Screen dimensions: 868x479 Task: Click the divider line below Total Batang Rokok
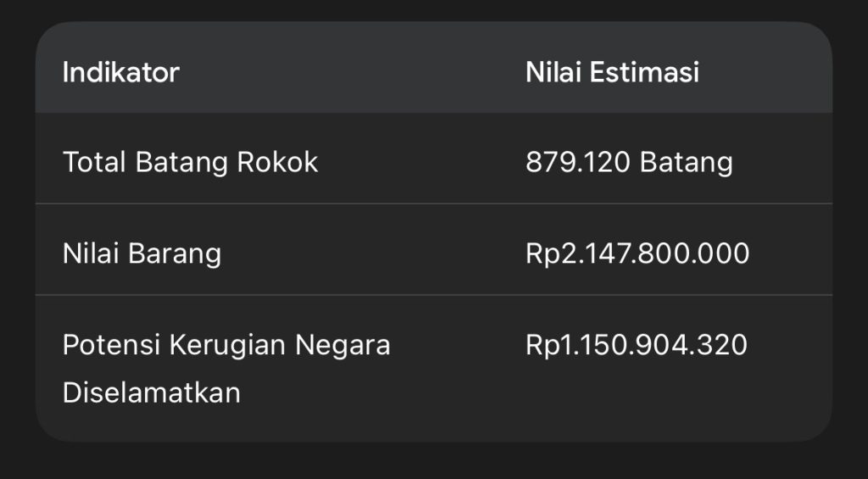(x=433, y=203)
